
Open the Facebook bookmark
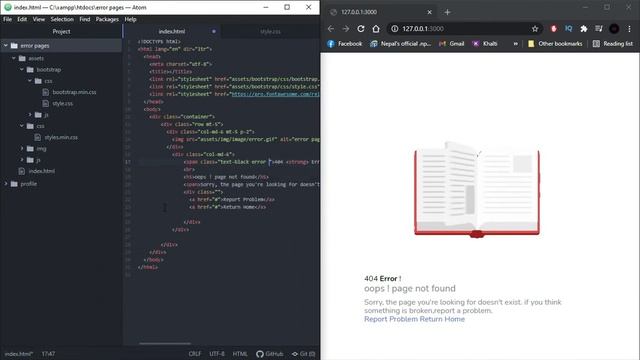344,44
